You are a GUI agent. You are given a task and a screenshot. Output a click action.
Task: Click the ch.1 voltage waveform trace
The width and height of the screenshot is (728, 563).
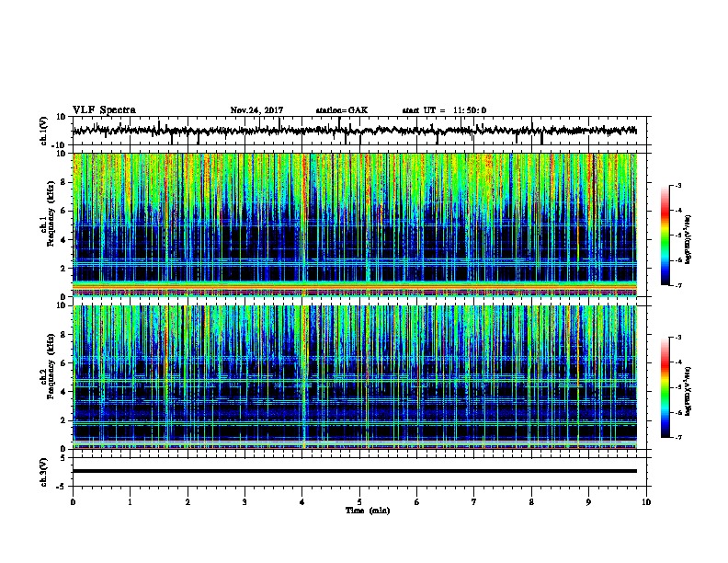coord(355,131)
